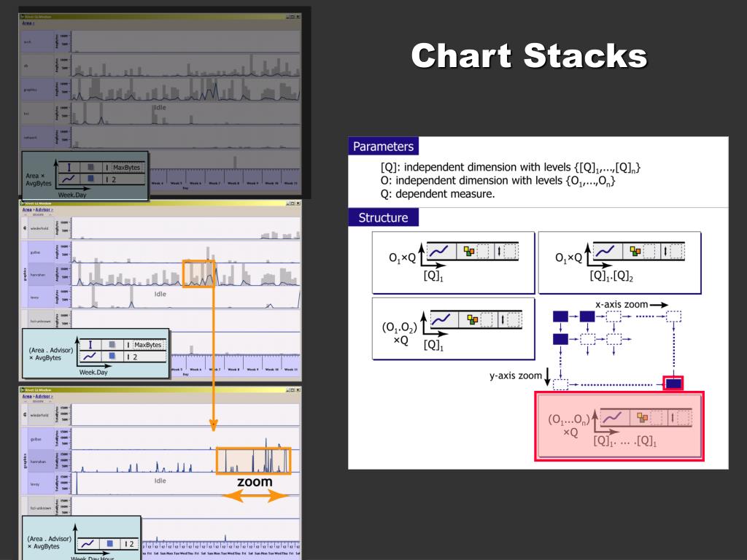
Task: Click the up-down arrow icon in the O1×Q [Q]1 structure box
Action: pyautogui.click(x=499, y=251)
